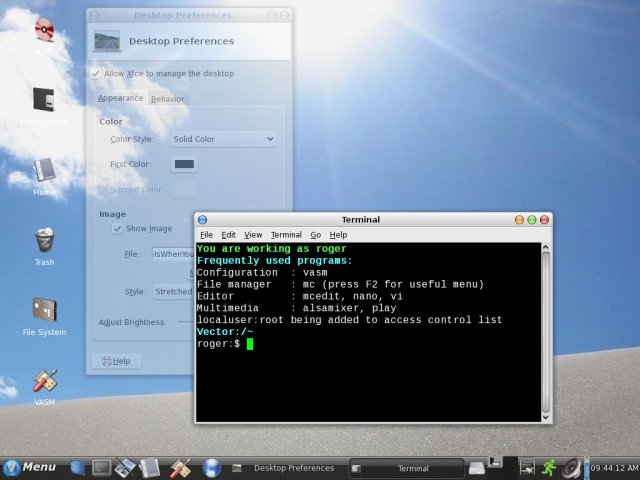The height and width of the screenshot is (480, 640).
Task: Expand the Color Style dropdown
Action: click(221, 139)
